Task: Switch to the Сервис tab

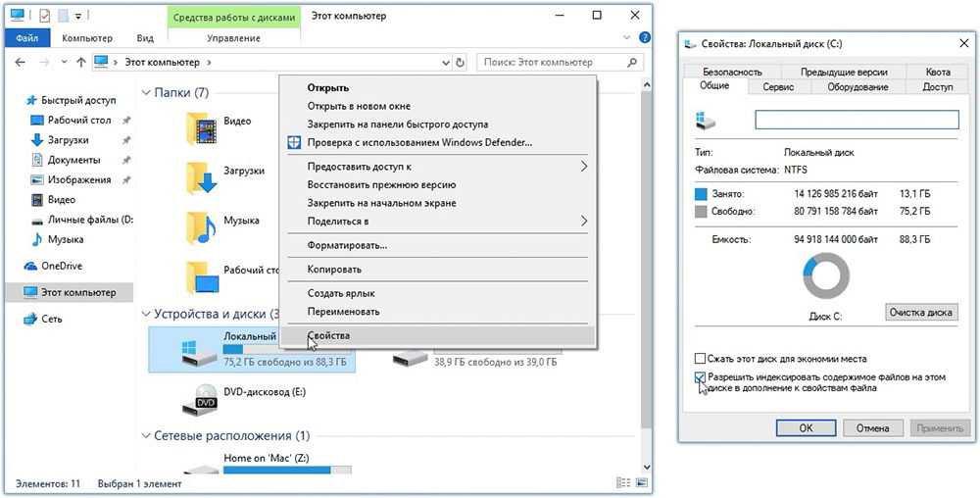Action: pyautogui.click(x=778, y=87)
